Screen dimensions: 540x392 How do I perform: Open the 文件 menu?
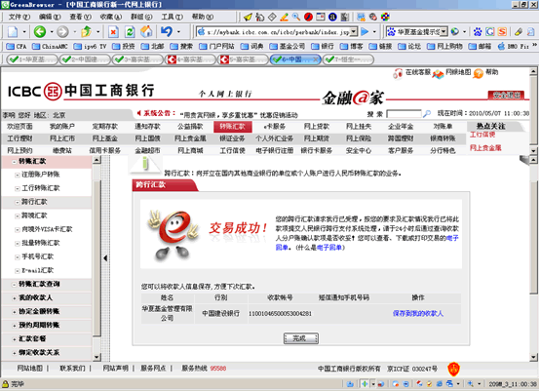point(19,17)
